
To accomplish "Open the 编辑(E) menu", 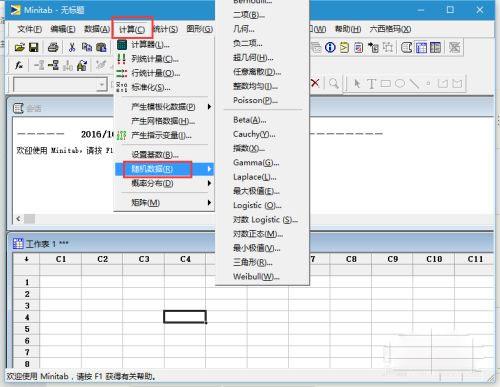I will click(x=63, y=29).
